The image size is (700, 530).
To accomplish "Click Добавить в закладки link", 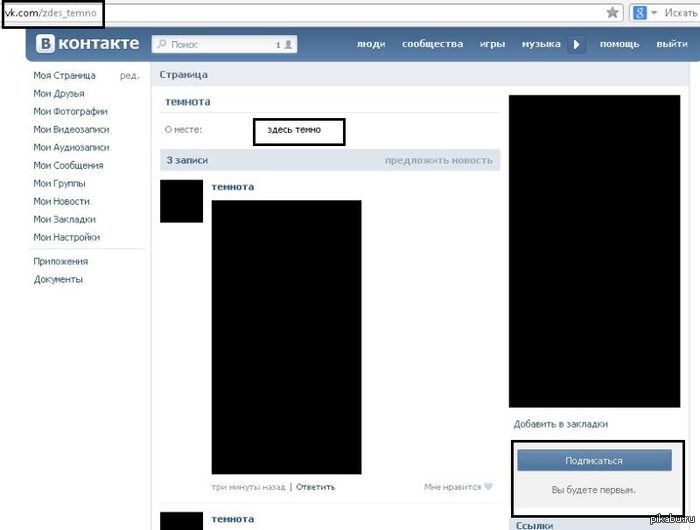I will pyautogui.click(x=560, y=424).
